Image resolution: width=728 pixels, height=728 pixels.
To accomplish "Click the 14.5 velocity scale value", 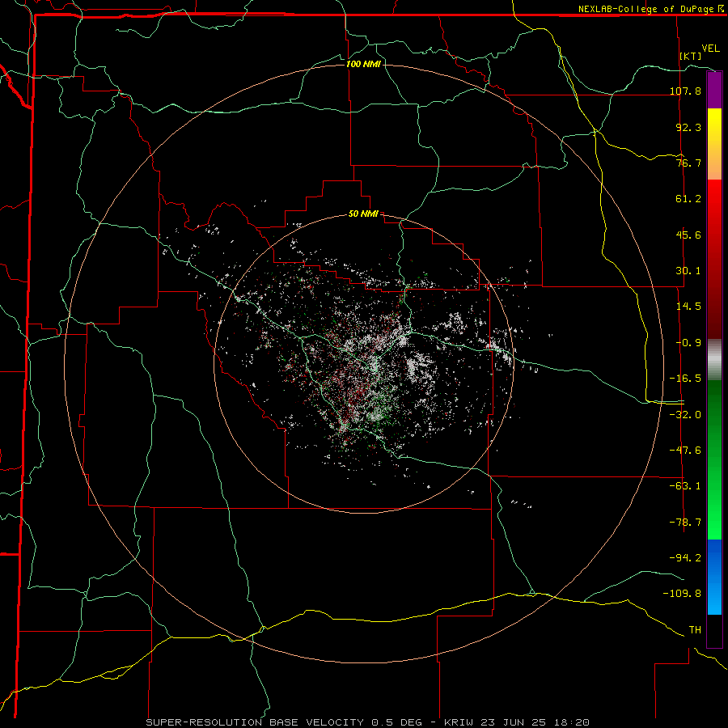I will click(688, 307).
